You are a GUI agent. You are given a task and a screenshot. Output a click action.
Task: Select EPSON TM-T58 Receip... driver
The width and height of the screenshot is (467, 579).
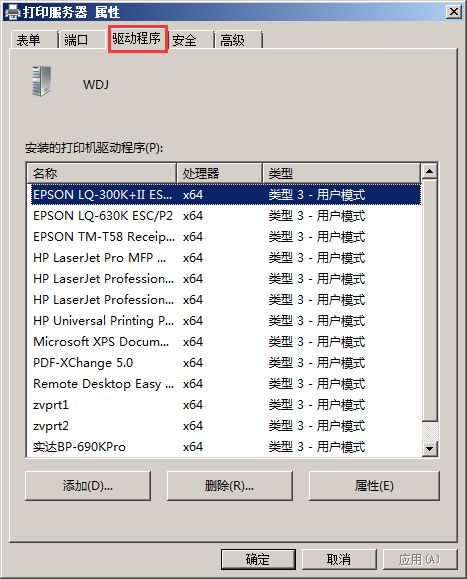(x=226, y=237)
